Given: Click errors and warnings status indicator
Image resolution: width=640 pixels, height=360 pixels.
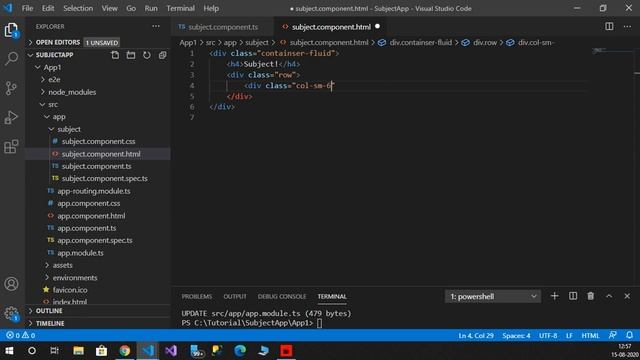Looking at the screenshot, I should point(20,336).
